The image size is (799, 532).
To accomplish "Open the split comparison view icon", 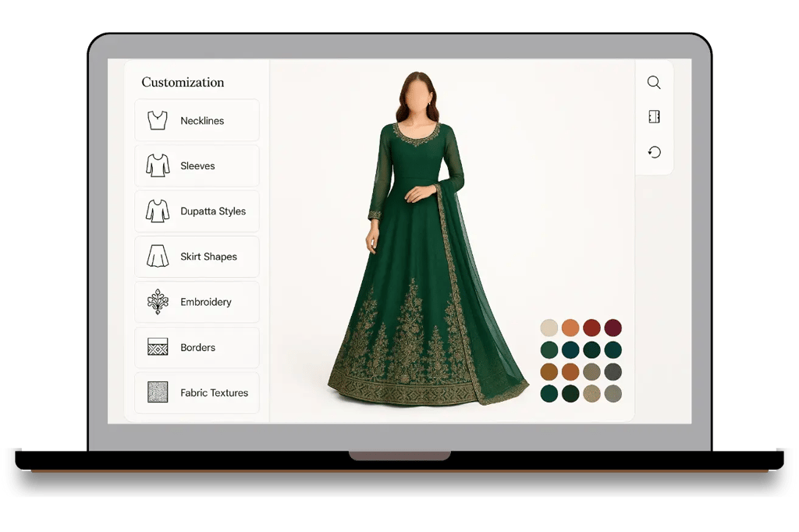I will coord(654,116).
